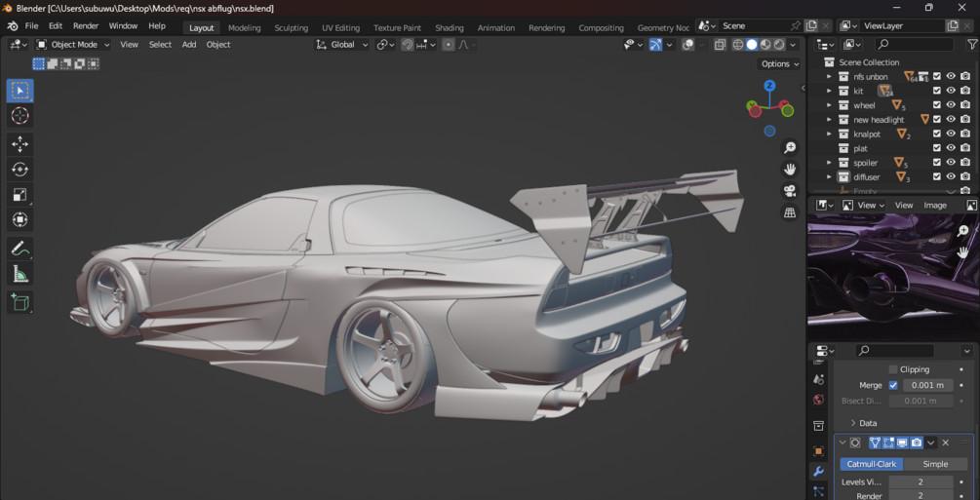Click the viewport zoom magnifier icon
This screenshot has width=980, height=500.
pos(790,147)
